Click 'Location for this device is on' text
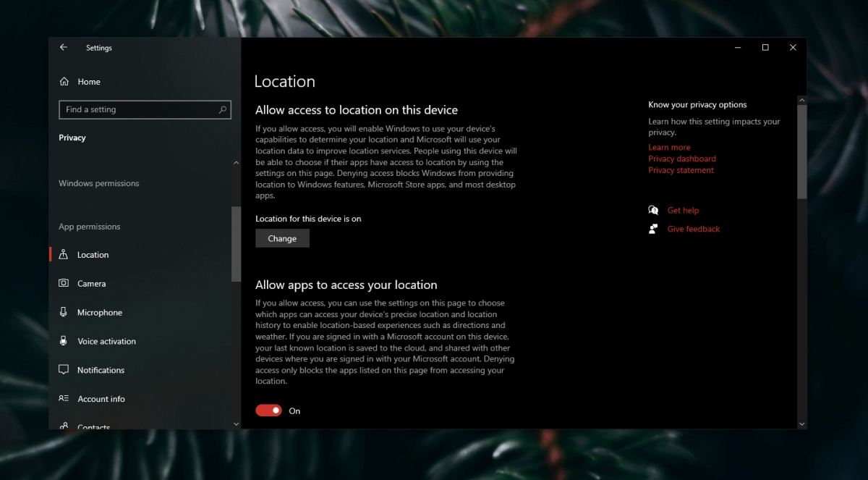868x480 pixels. tap(308, 219)
